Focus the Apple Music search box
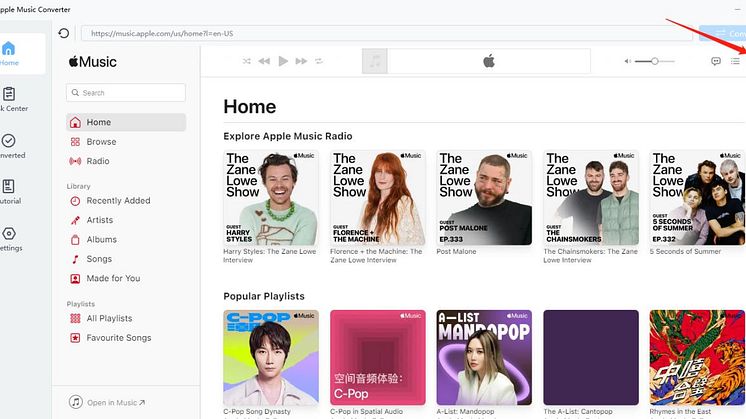The image size is (746, 419). [126, 93]
